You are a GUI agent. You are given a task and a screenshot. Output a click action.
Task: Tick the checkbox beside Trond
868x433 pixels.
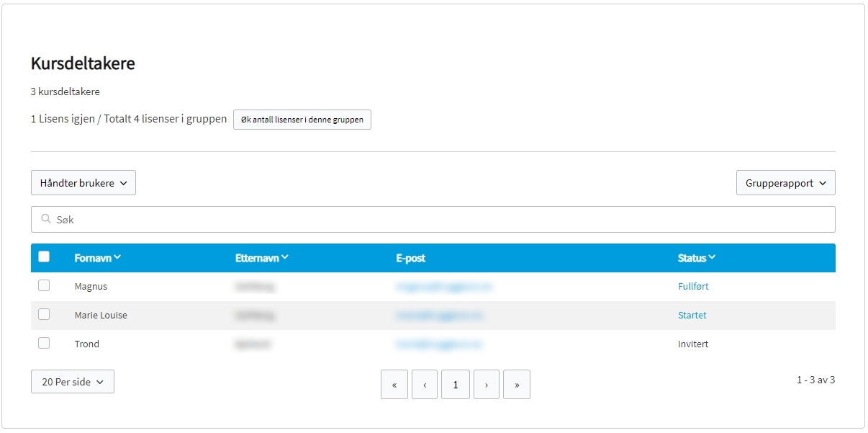click(x=44, y=343)
